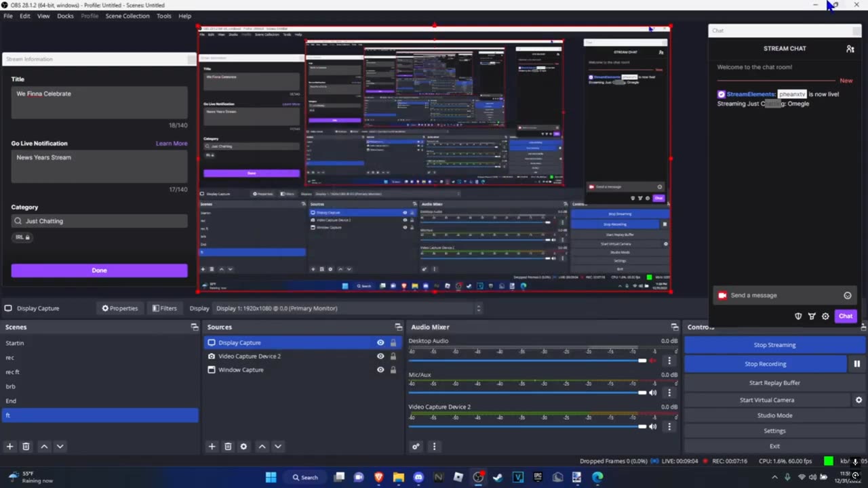Delete the selected source via the Sources trash icon
This screenshot has width=868, height=488.
point(228,447)
